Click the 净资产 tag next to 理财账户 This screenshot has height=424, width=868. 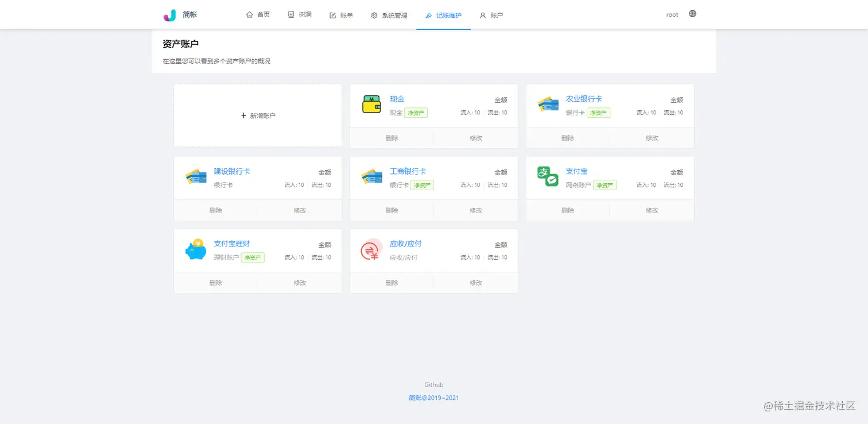tap(253, 257)
